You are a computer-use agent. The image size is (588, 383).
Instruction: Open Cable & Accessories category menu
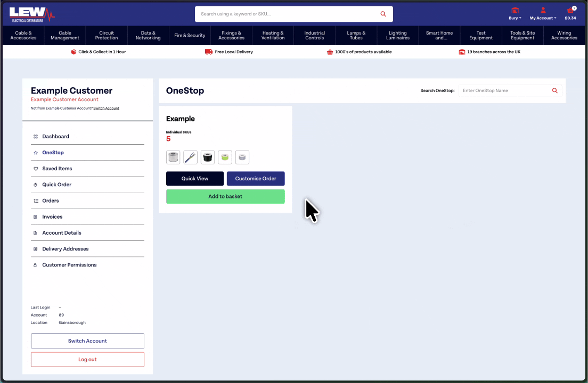[x=23, y=36]
